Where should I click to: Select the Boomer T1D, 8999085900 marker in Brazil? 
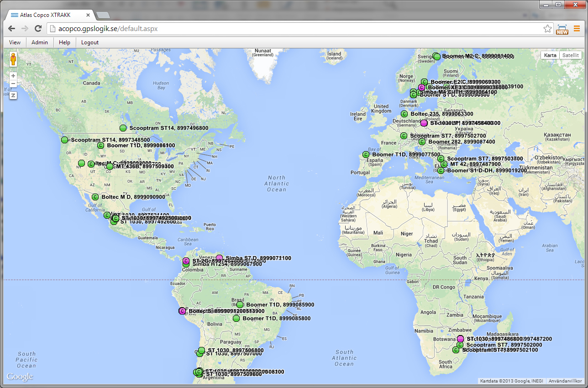(x=240, y=304)
